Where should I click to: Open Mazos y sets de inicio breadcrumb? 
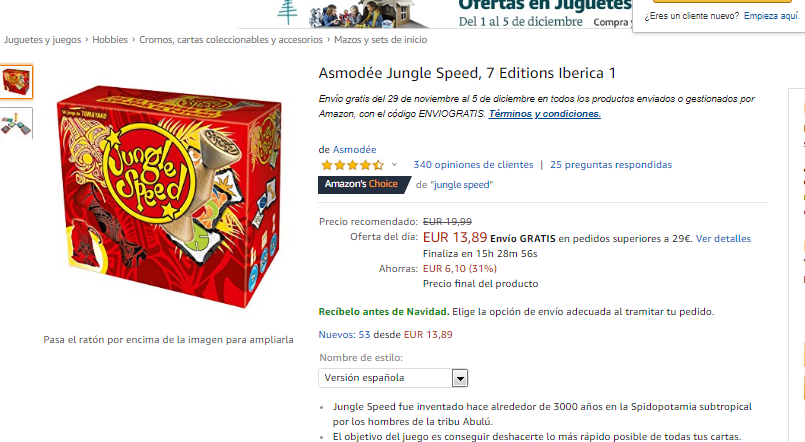(x=380, y=40)
